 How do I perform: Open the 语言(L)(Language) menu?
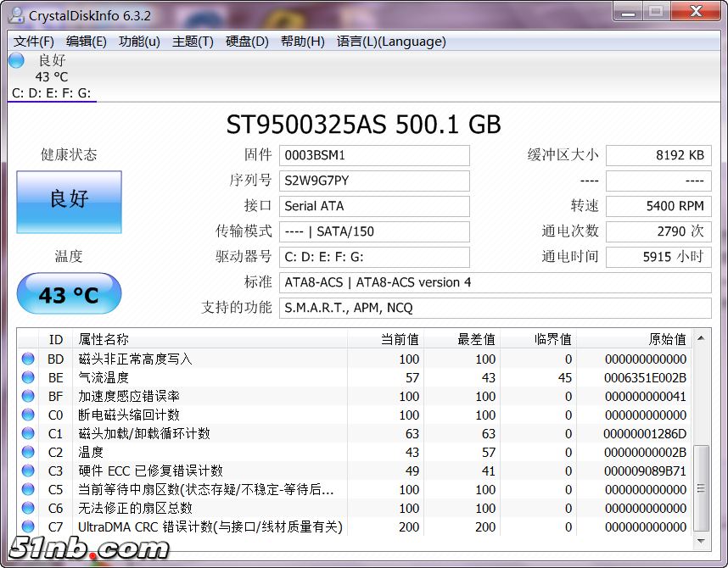[390, 42]
